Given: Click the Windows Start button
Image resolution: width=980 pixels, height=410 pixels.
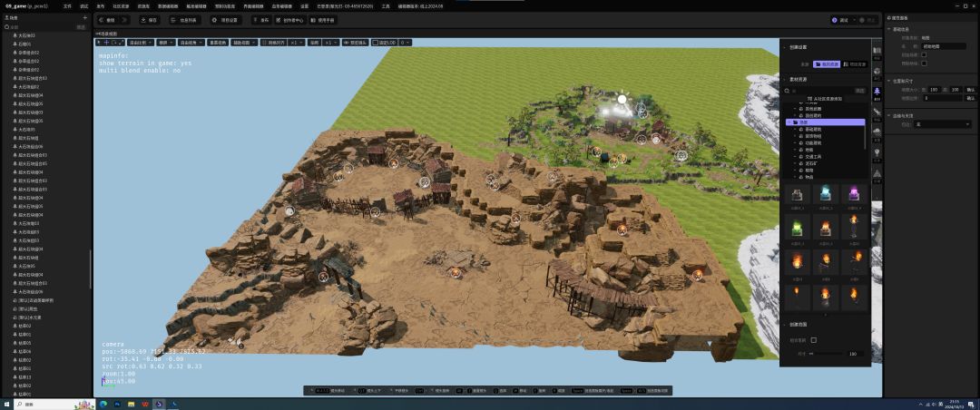Looking at the screenshot, I should point(6,405).
